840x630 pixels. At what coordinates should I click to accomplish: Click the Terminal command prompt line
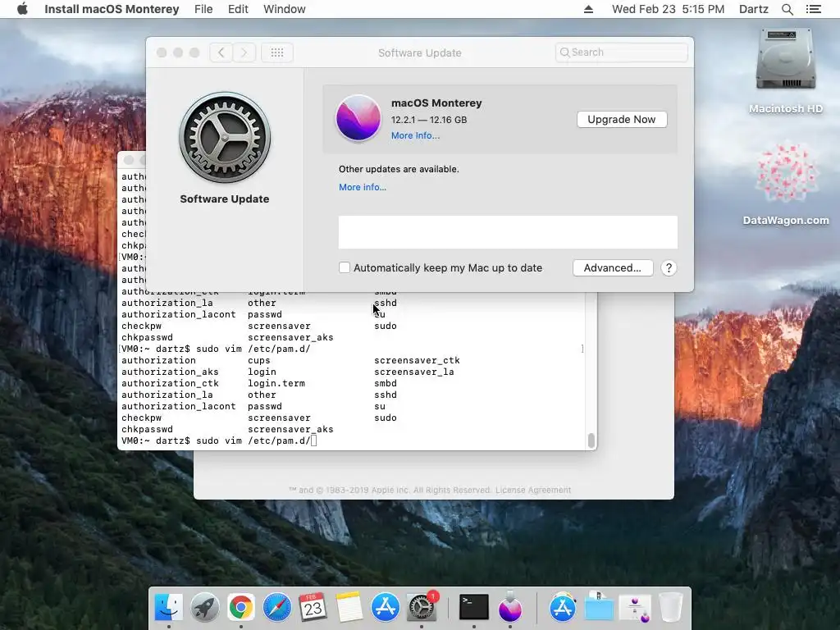click(x=219, y=441)
